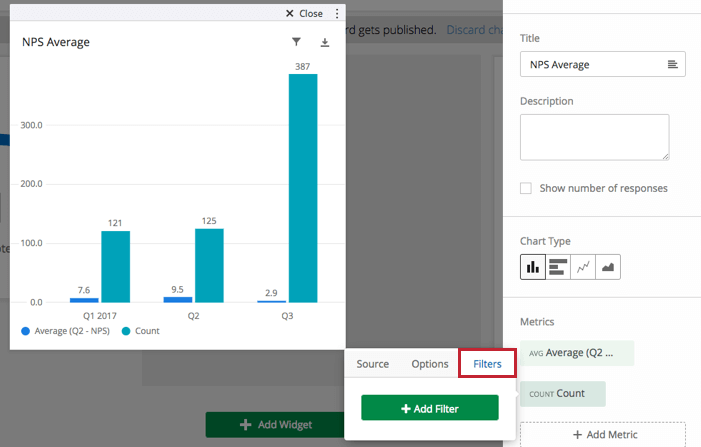This screenshot has width=701, height=447.
Task: Select the area chart type
Action: pyautogui.click(x=608, y=267)
